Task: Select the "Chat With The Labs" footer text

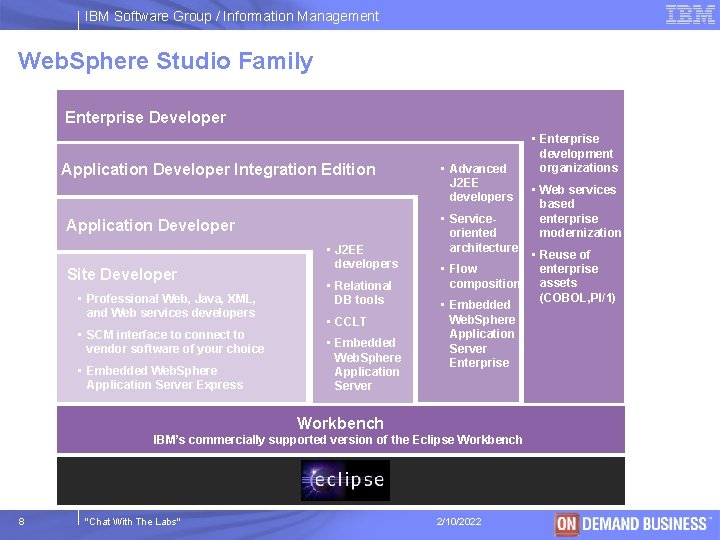Action: [132, 522]
